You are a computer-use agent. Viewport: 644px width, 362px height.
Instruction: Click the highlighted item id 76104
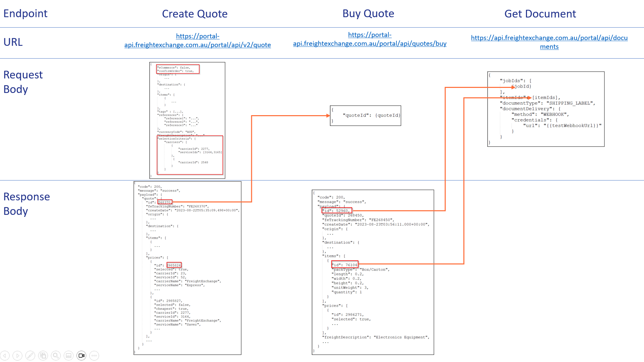pyautogui.click(x=345, y=265)
